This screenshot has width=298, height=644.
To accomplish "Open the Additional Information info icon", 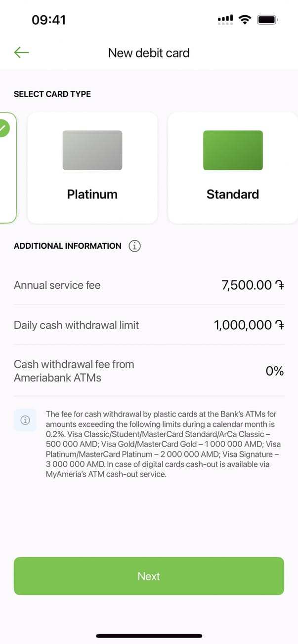I will click(134, 246).
